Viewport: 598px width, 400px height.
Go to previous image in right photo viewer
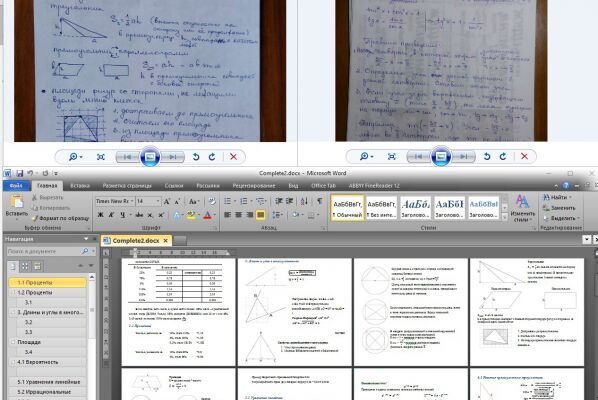pyautogui.click(x=419, y=156)
